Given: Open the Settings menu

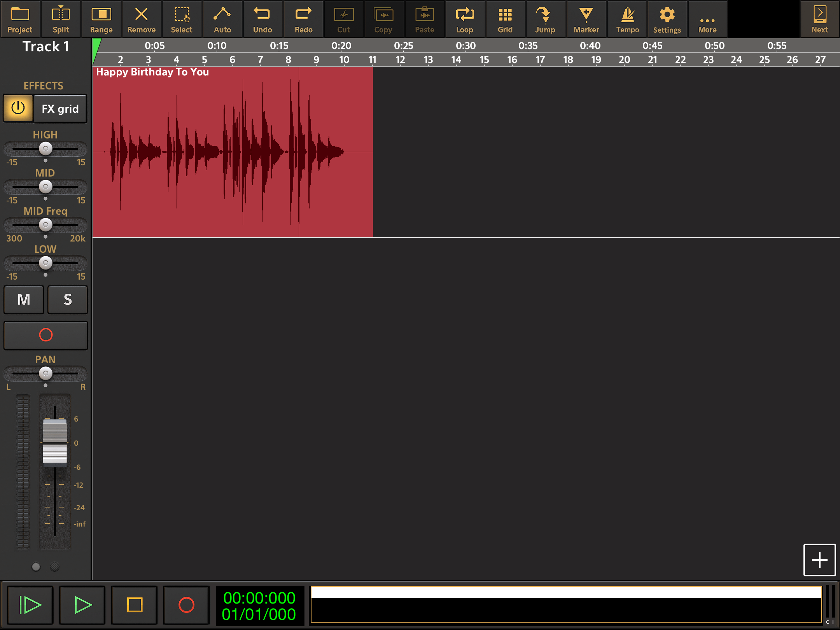Looking at the screenshot, I should [667, 19].
